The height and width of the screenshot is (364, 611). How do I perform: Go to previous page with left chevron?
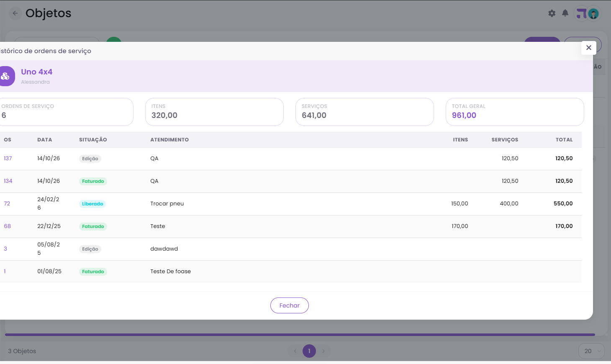[x=295, y=351]
